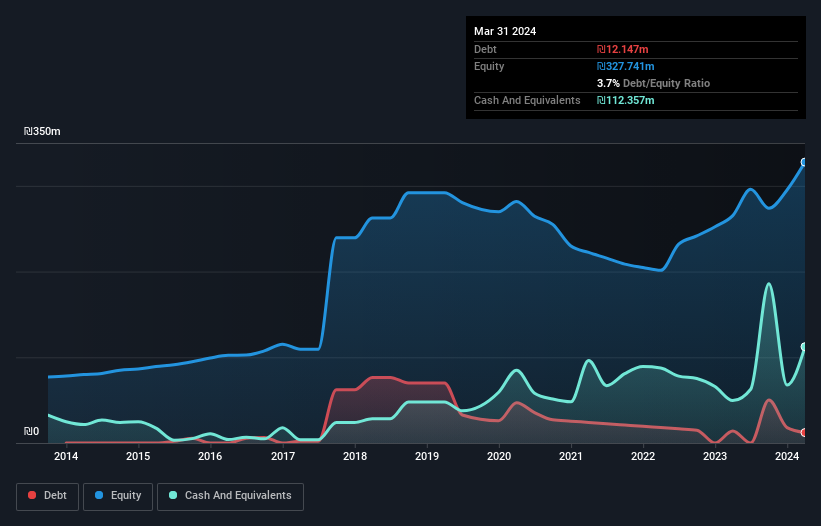
Task: Click the 2020 x-axis label
Action: point(499,456)
